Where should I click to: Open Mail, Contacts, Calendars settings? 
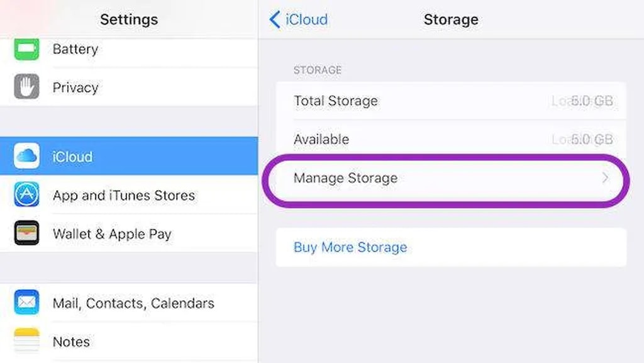click(x=133, y=303)
